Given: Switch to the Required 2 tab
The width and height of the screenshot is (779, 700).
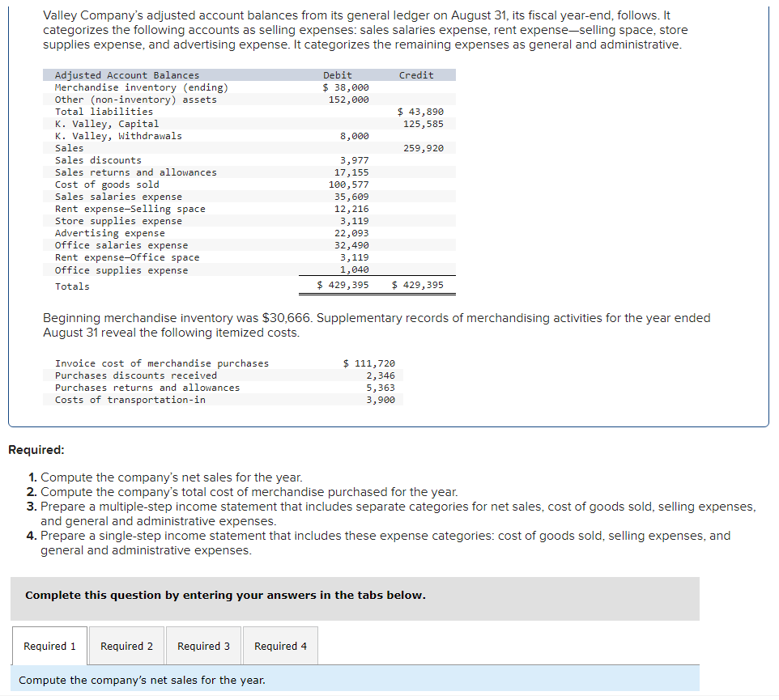Looking at the screenshot, I should coord(126,646).
